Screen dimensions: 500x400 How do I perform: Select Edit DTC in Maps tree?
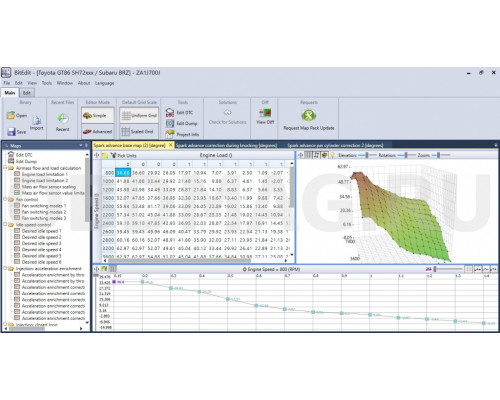point(20,155)
